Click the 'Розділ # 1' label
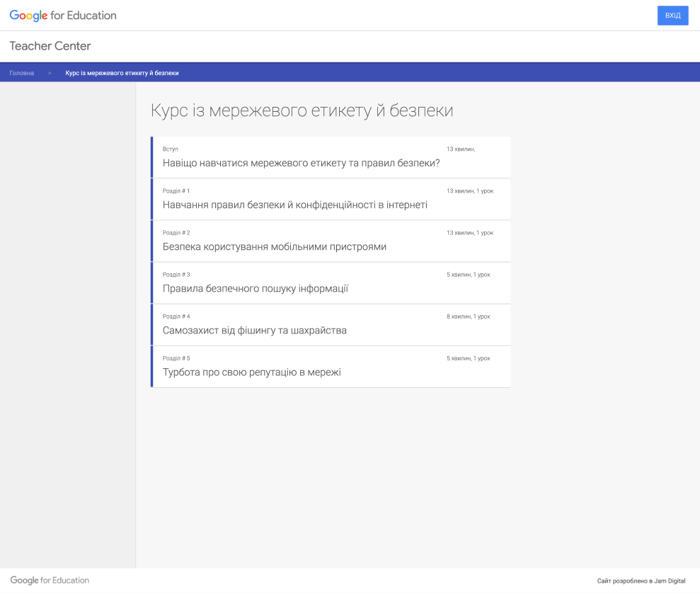Image resolution: width=700 pixels, height=594 pixels. (x=176, y=191)
